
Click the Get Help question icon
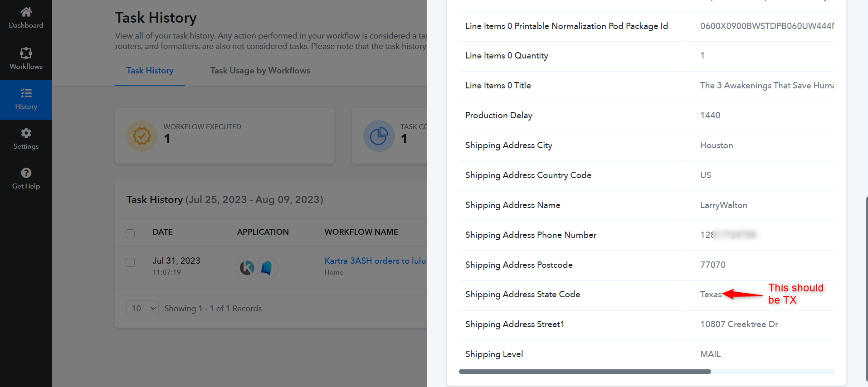tap(26, 173)
